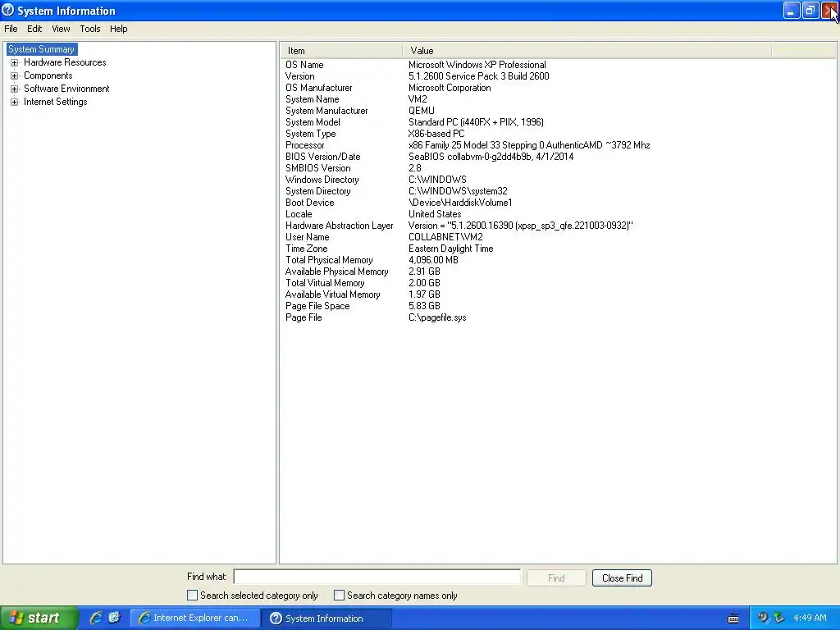Open the Help menu
840x630 pixels.
118,29
